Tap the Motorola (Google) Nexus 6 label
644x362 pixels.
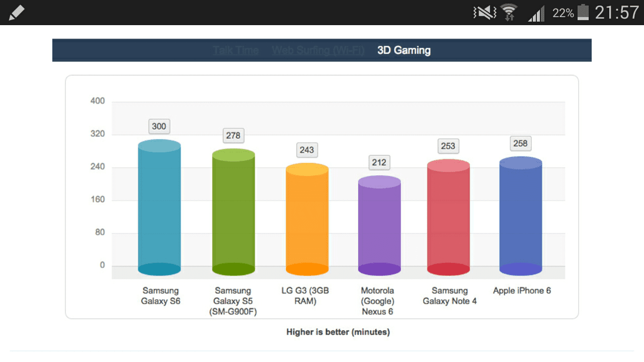pos(377,301)
